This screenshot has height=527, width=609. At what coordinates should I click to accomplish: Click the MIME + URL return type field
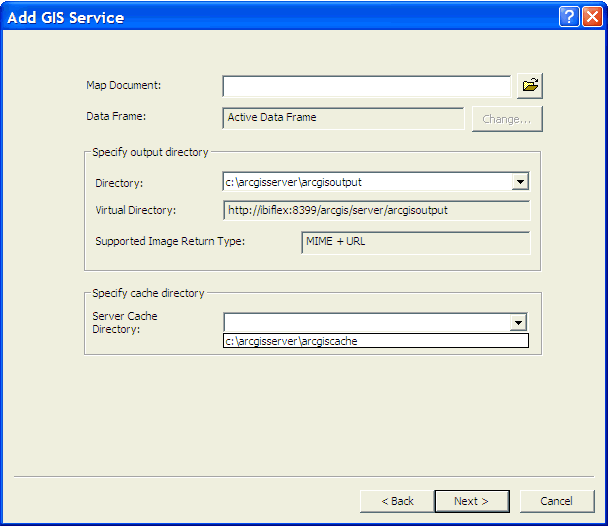coord(415,242)
